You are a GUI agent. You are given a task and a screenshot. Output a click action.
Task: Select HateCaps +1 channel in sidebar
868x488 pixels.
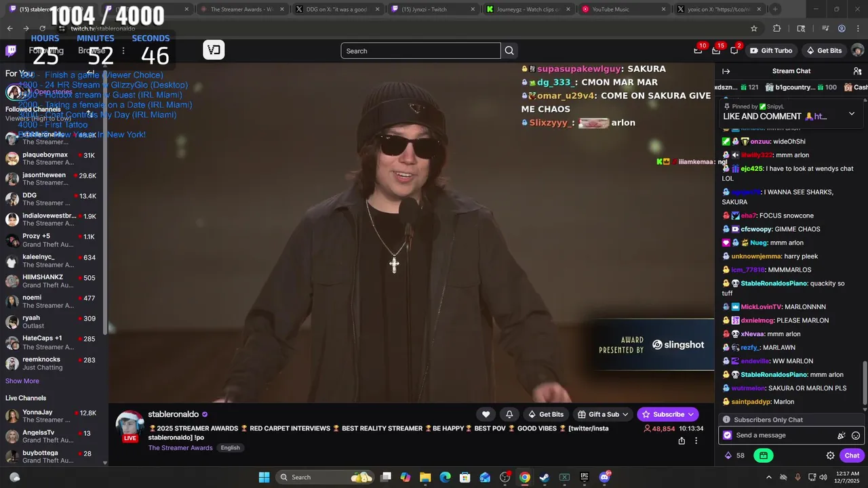tap(51, 342)
